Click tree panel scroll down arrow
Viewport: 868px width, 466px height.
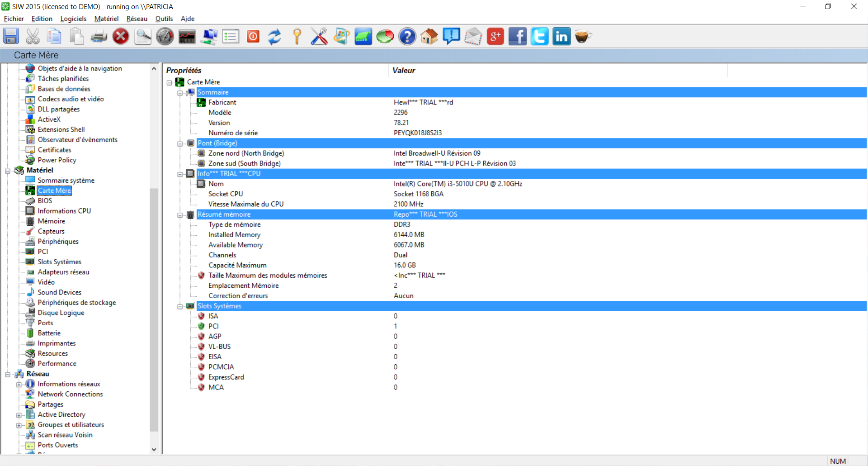(154, 449)
